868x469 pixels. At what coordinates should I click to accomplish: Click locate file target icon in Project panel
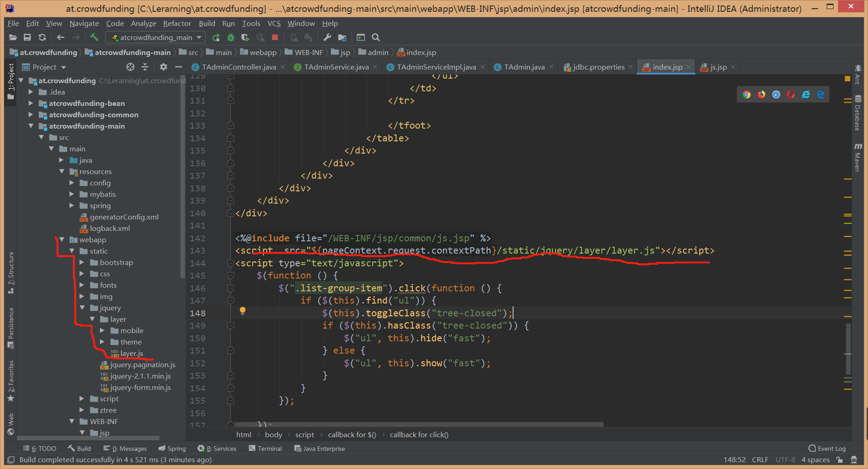pyautogui.click(x=130, y=67)
